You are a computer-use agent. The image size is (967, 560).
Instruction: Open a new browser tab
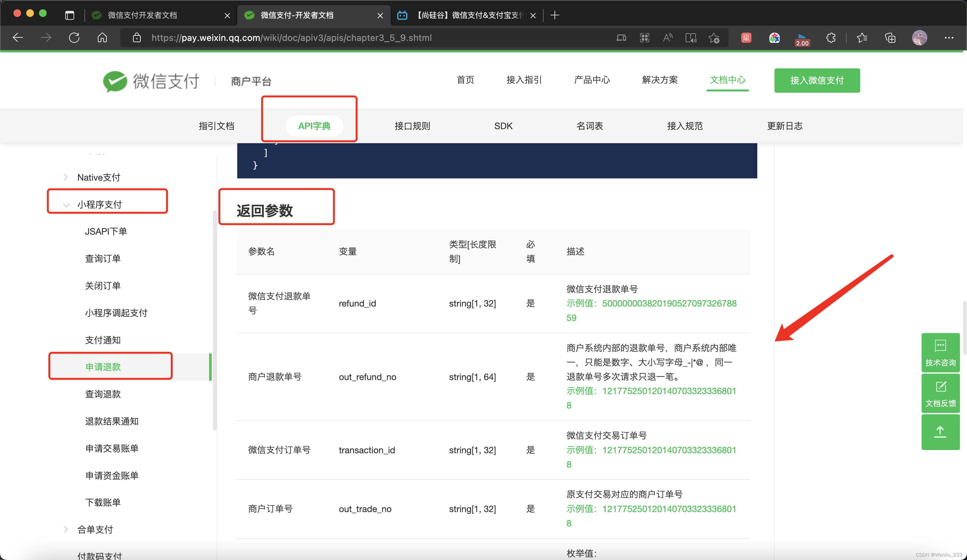[x=554, y=15]
